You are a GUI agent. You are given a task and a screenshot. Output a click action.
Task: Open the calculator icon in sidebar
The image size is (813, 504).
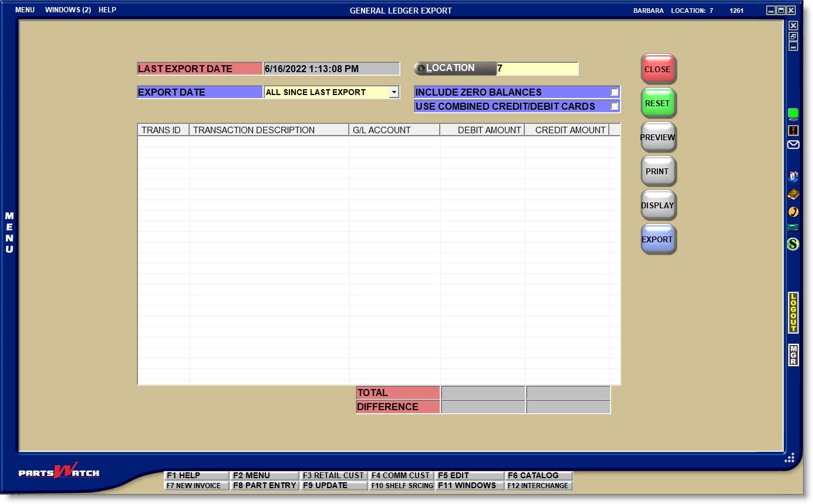coord(793,228)
